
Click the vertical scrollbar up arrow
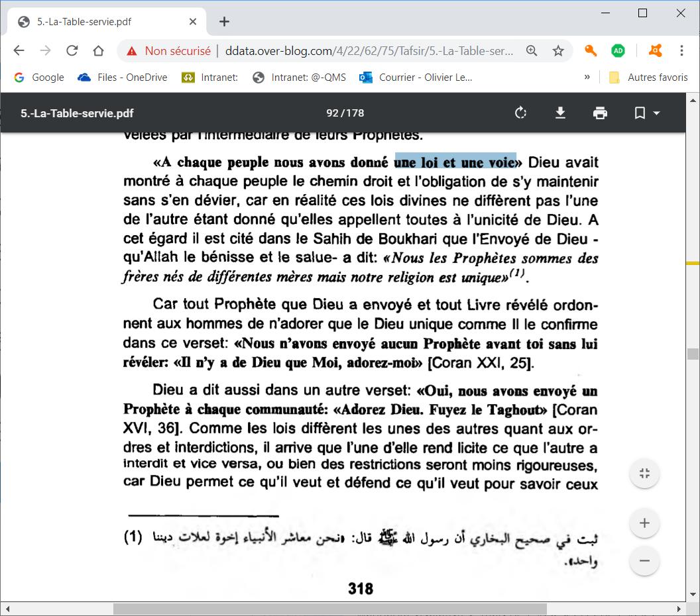tap(693, 101)
